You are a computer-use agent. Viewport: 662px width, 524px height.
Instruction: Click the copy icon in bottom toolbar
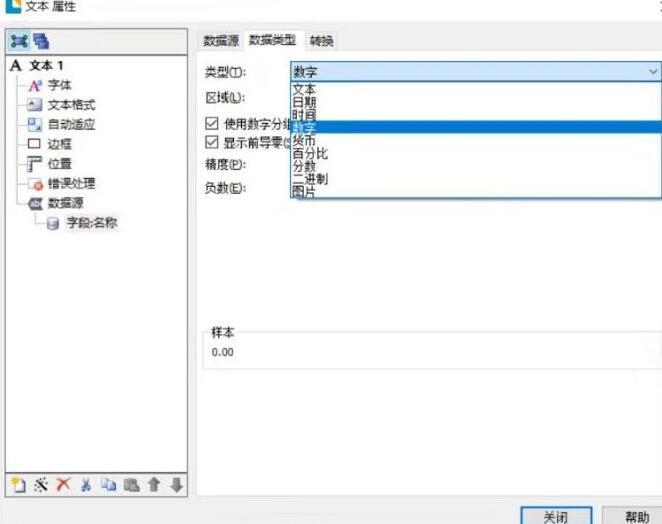coord(108,484)
